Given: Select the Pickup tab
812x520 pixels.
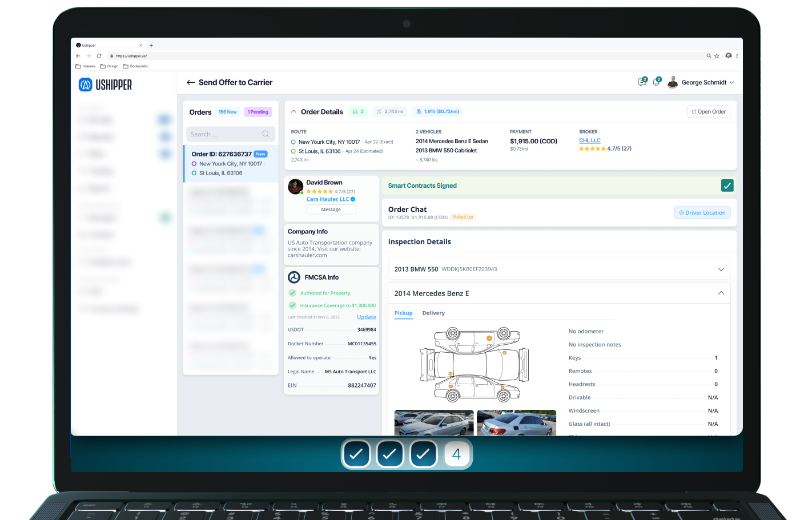Looking at the screenshot, I should [x=403, y=313].
